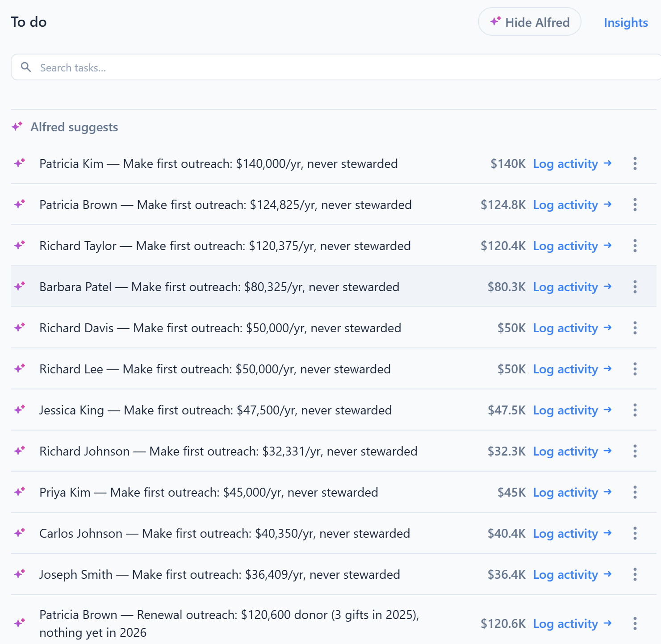Select the Richard Lee first outreach task text

pyautogui.click(x=215, y=369)
